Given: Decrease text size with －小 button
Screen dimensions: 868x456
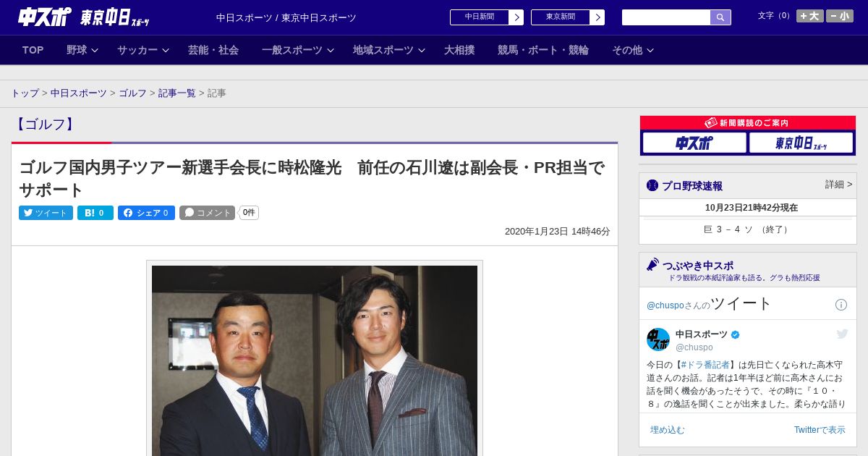Looking at the screenshot, I should [x=840, y=16].
